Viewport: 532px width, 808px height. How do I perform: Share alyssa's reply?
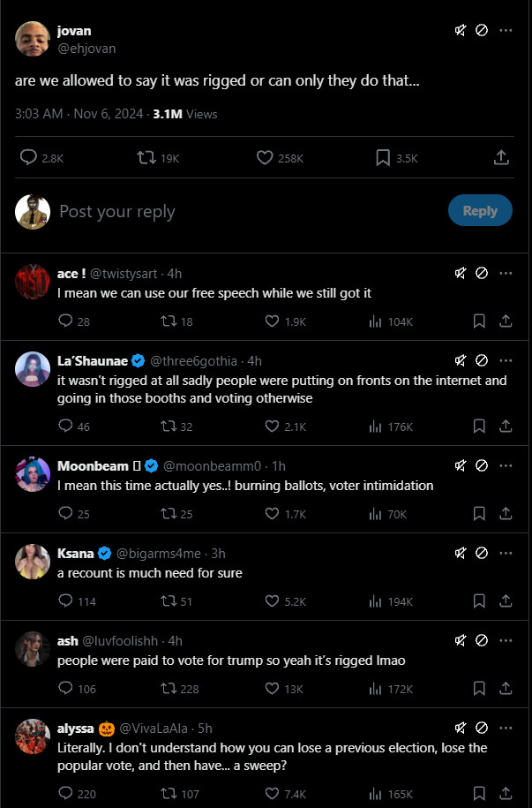(506, 793)
